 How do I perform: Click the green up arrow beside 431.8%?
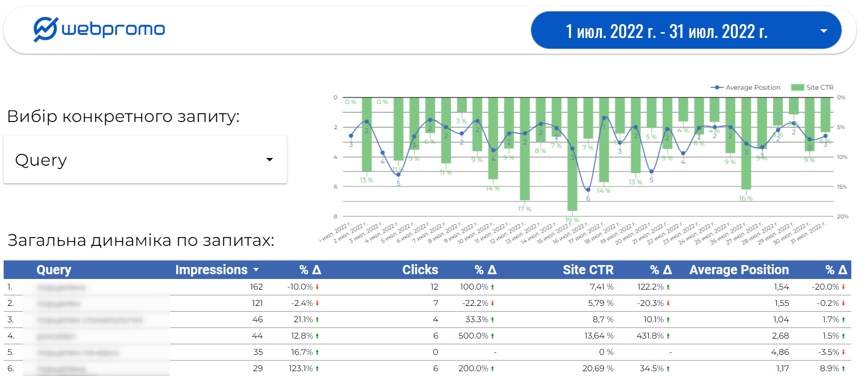pyautogui.click(x=668, y=336)
